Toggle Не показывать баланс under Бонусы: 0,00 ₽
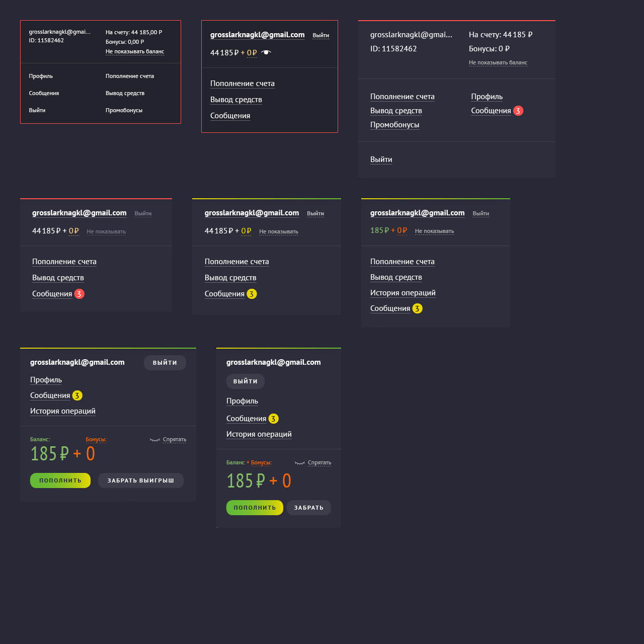This screenshot has width=644, height=644. (x=134, y=51)
